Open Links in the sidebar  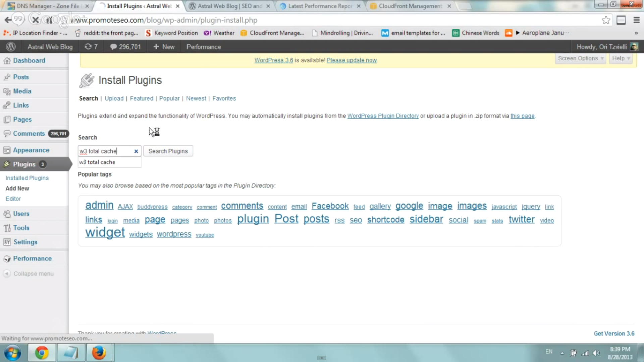[x=21, y=105]
